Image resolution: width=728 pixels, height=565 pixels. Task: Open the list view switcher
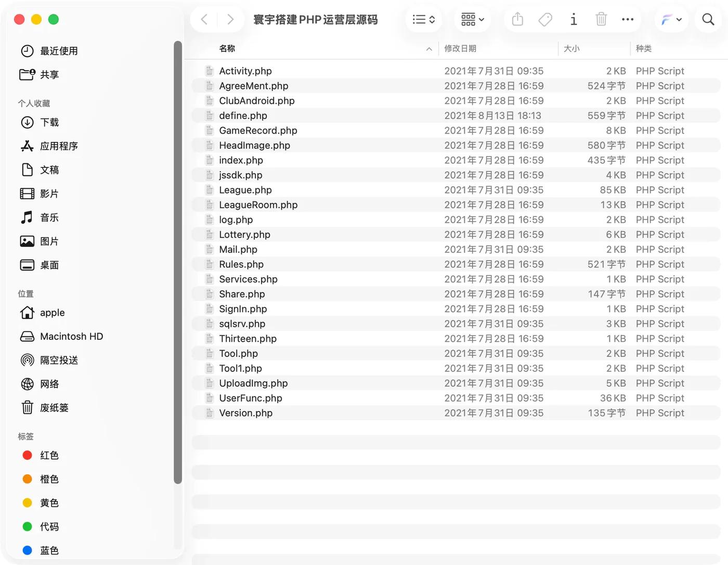pyautogui.click(x=423, y=20)
